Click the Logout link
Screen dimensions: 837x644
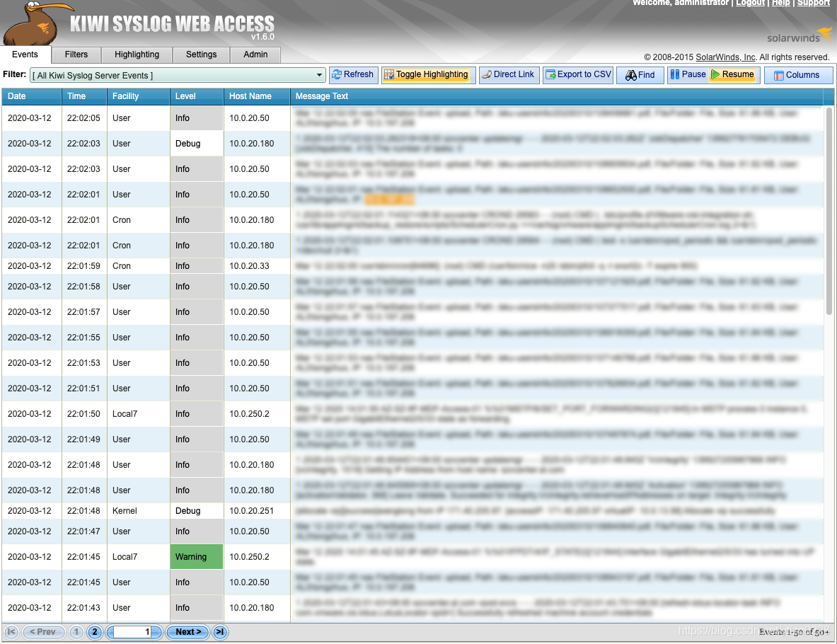751,4
